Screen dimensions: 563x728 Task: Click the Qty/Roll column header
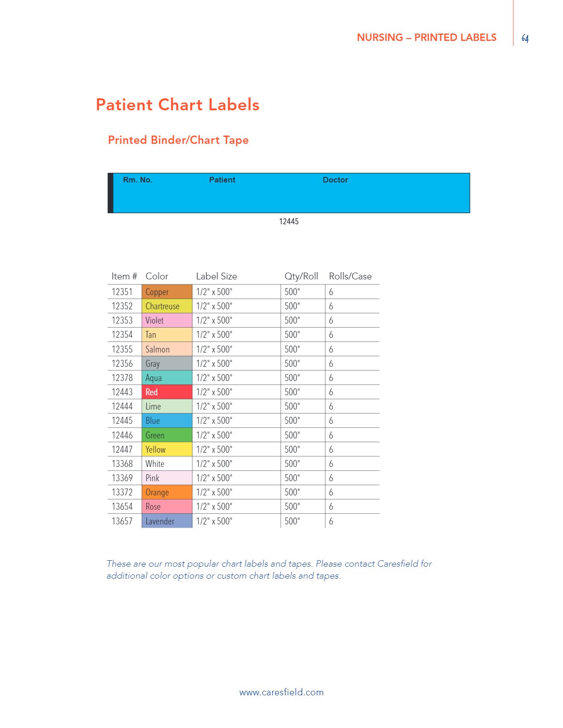(x=301, y=276)
